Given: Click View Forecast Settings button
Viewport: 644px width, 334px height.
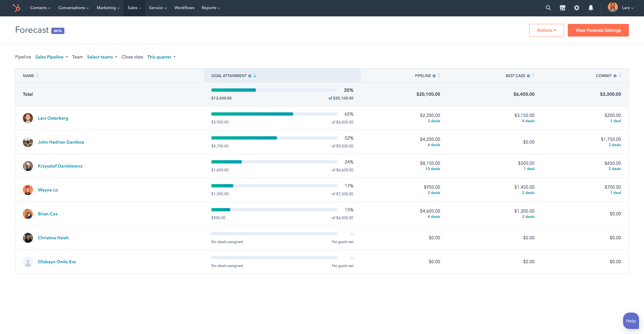Looking at the screenshot, I should coord(598,30).
